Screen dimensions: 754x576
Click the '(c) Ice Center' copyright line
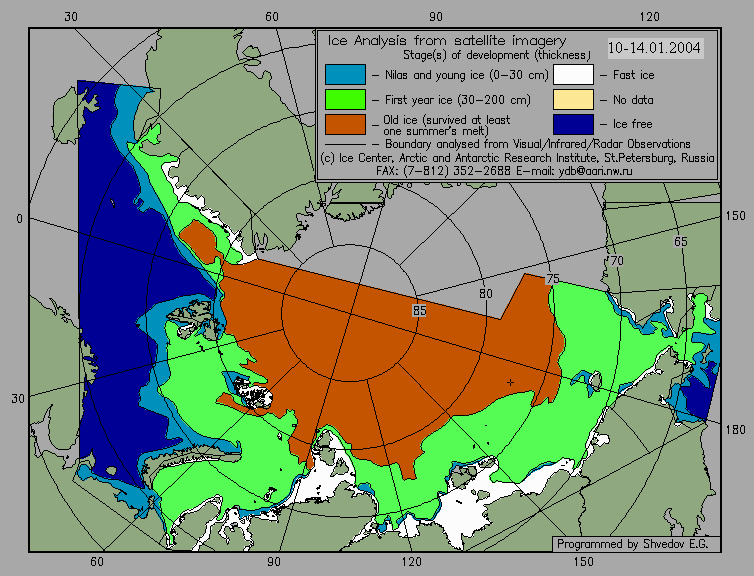(x=517, y=158)
